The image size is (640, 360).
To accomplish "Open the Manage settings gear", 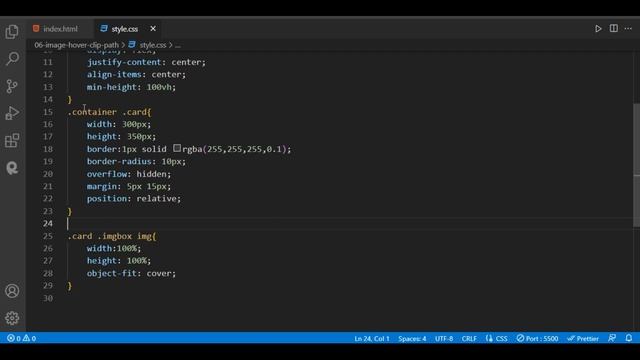I will pos(12,318).
